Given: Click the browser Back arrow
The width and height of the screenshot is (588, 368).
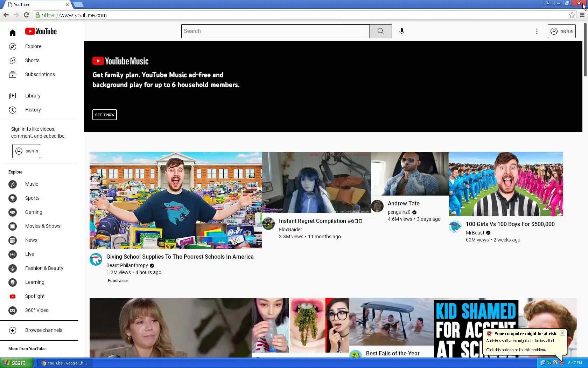Looking at the screenshot, I should [6, 15].
